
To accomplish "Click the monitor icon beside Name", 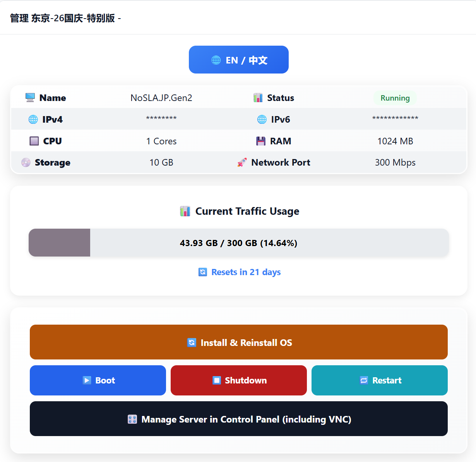I will pyautogui.click(x=30, y=98).
